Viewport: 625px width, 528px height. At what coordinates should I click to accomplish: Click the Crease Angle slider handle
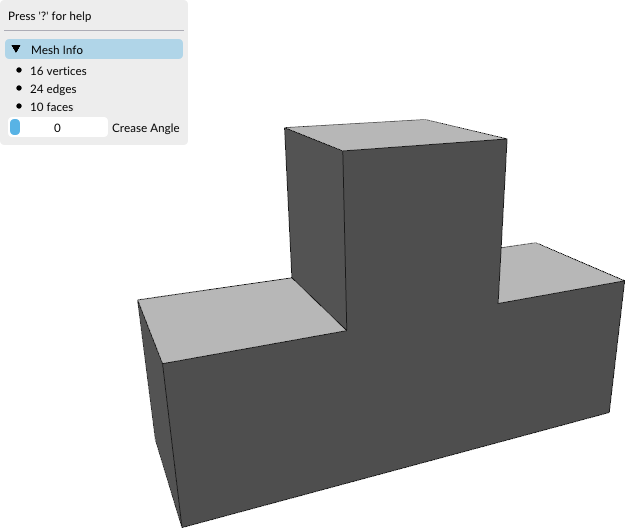[14, 128]
